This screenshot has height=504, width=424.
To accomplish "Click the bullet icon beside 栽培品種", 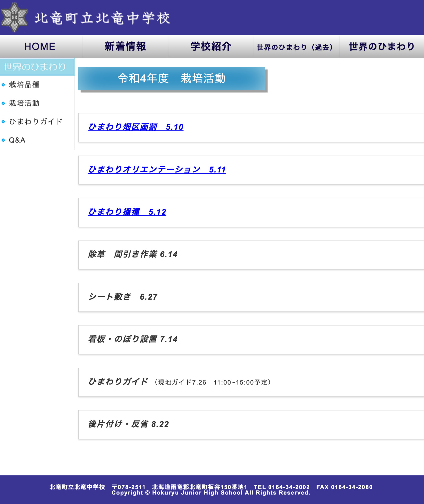I will point(3,85).
